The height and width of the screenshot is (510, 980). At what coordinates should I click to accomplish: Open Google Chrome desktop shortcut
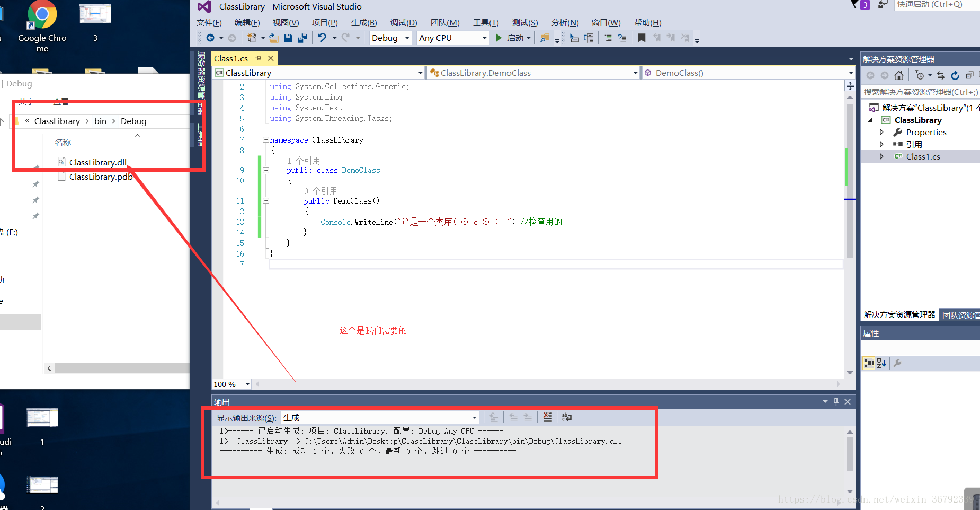click(x=42, y=26)
